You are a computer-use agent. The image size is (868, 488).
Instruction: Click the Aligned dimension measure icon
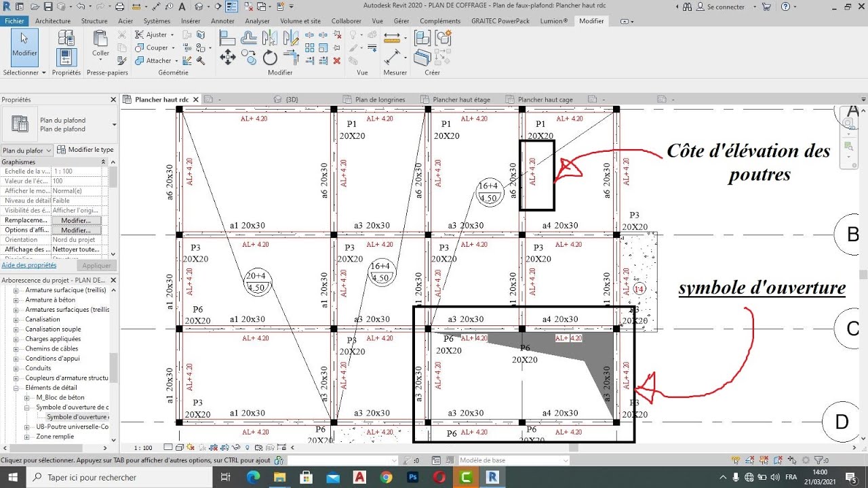tap(392, 57)
